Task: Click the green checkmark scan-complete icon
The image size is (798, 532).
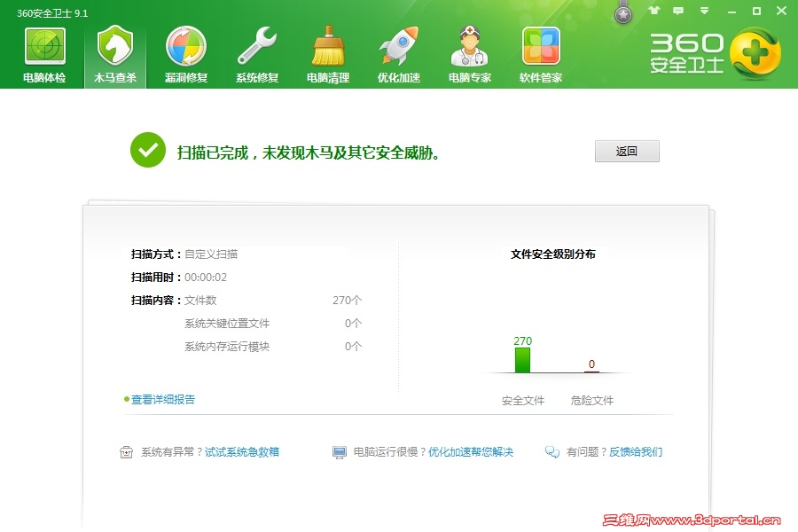Action: coord(148,150)
